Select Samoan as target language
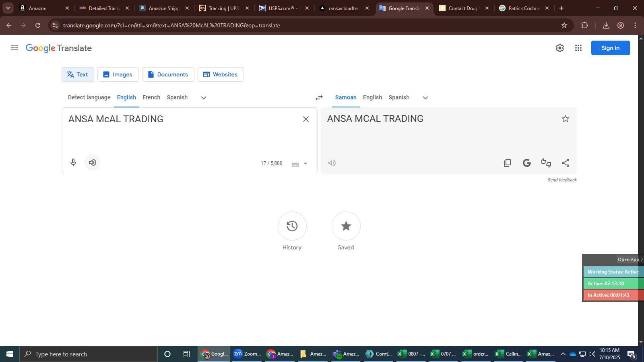The image size is (644, 362). point(346,97)
